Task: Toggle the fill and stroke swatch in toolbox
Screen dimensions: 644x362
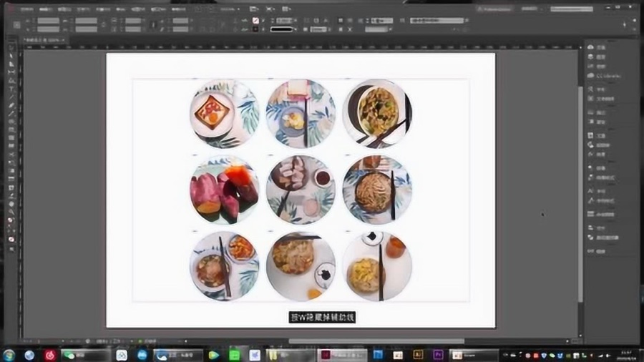Action: click(11, 220)
